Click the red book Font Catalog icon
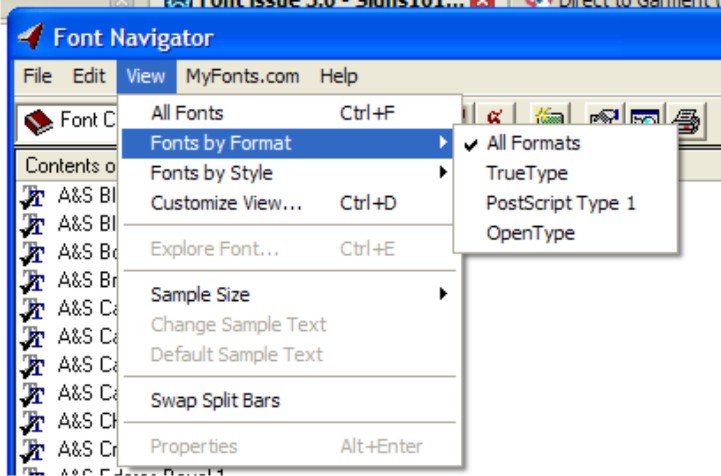The height and width of the screenshot is (476, 721). (x=39, y=121)
